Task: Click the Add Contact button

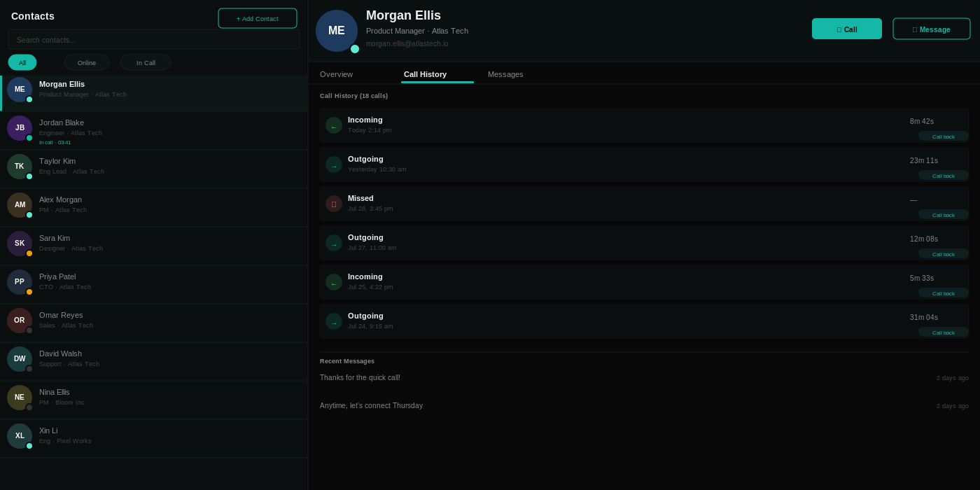Action: [258, 18]
